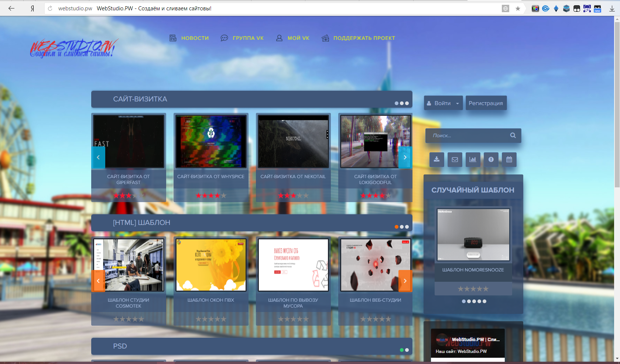620x364 pixels.
Task: Open the Сайт-визитка от Nekotail thumbnail
Action: tap(293, 141)
